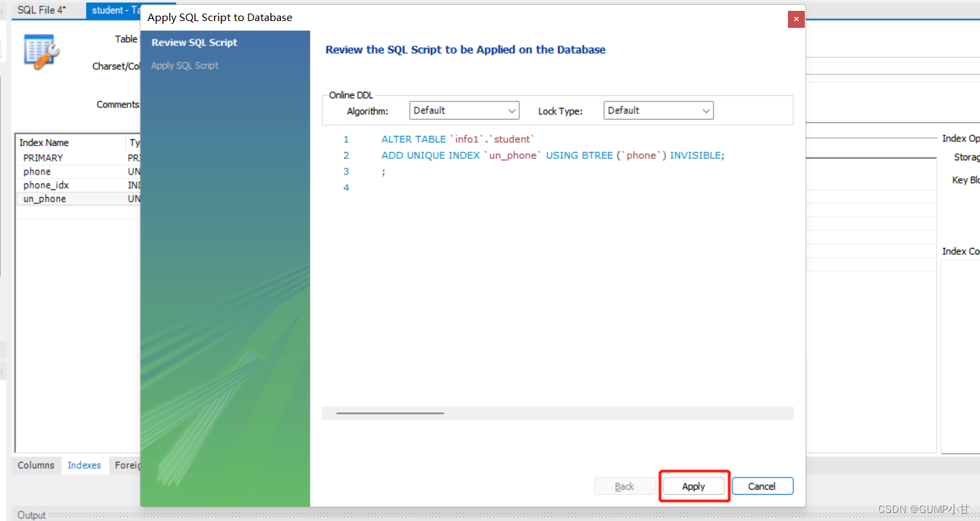This screenshot has width=980, height=521.
Task: Open the Indexes tab
Action: pyautogui.click(x=84, y=465)
